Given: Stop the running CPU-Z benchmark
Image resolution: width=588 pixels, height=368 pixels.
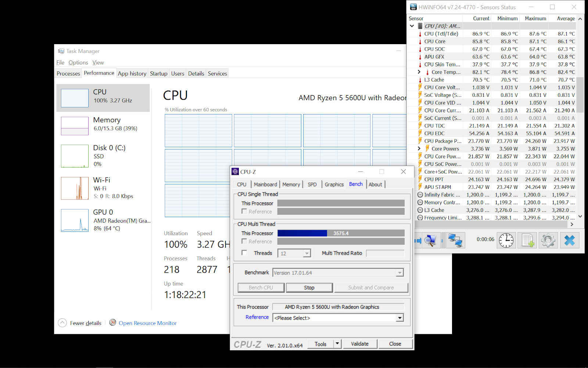Looking at the screenshot, I should click(x=309, y=287).
